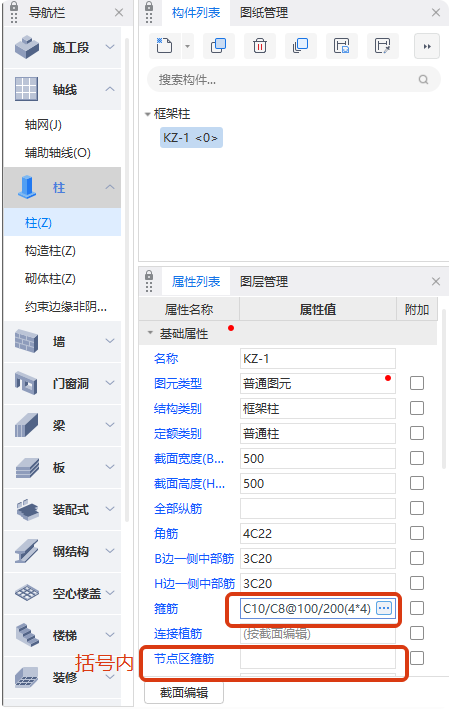
Task: Click the save component archive icon
Action: click(x=342, y=46)
